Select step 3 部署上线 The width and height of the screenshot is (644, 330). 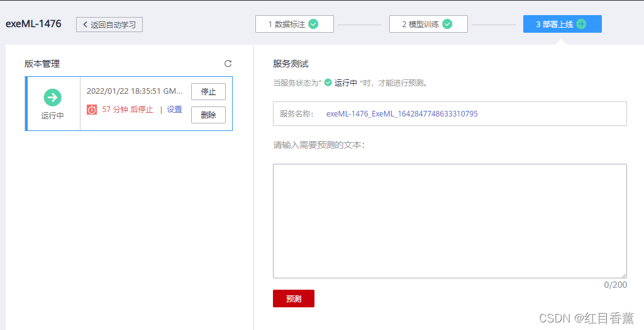562,25
